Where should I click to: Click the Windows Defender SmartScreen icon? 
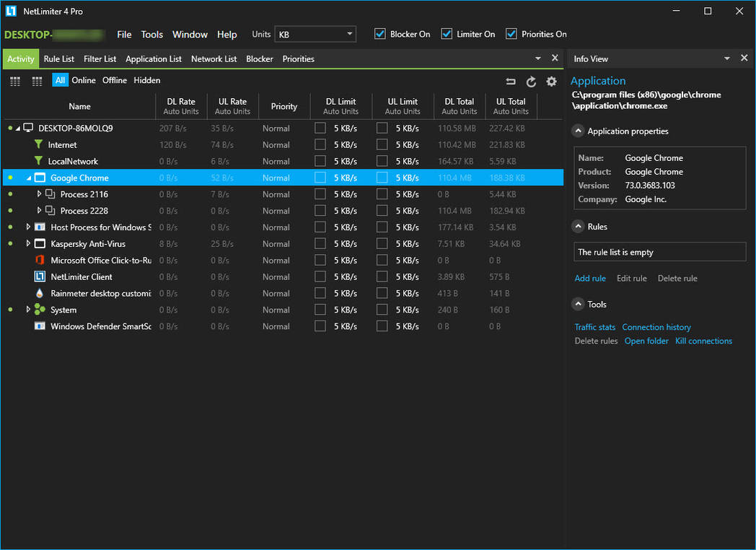[x=40, y=326]
